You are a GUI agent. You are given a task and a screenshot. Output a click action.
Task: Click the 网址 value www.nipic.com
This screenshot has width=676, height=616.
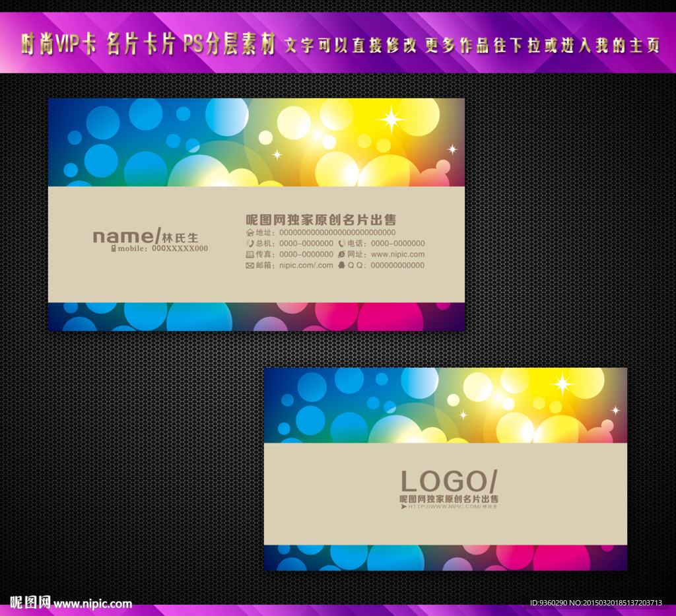point(398,254)
